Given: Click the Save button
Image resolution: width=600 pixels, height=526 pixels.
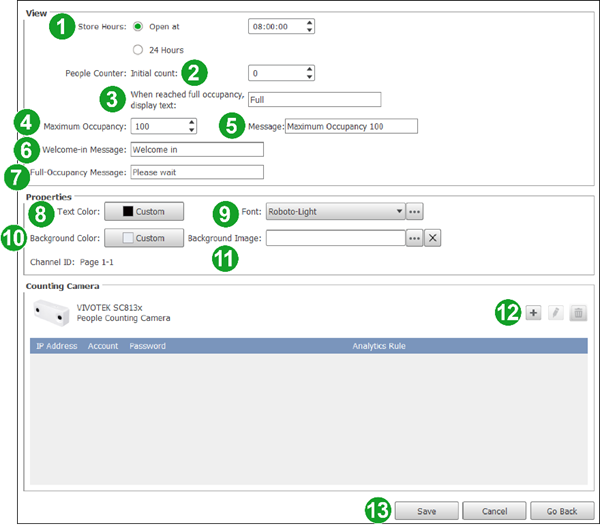Looking at the screenshot, I should (426, 511).
